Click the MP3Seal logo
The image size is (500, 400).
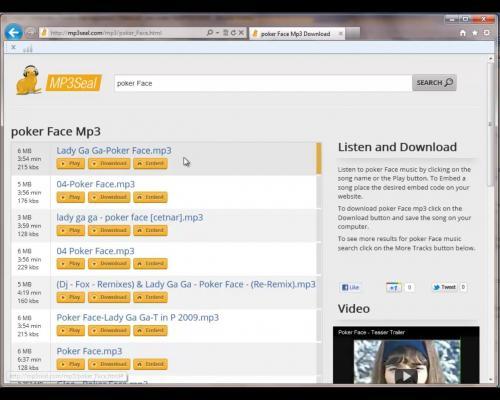(59, 80)
